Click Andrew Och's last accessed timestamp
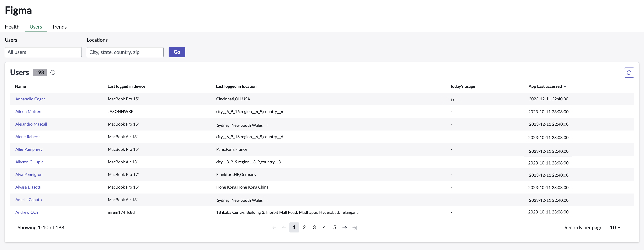644x250 pixels. tap(548, 212)
